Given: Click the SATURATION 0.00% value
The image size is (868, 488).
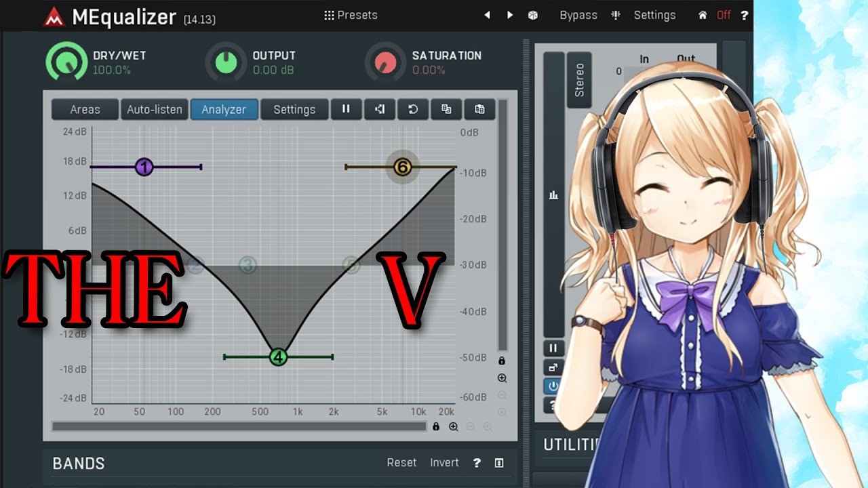Looking at the screenshot, I should [429, 70].
